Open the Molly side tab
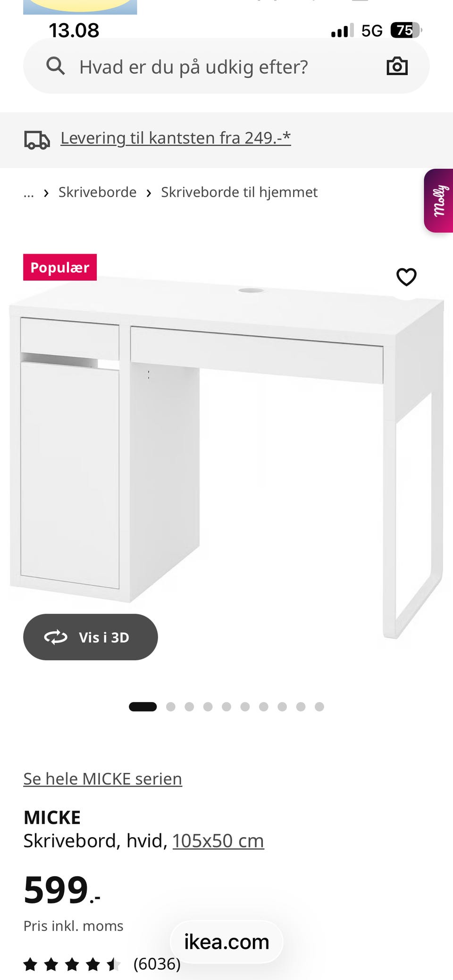The image size is (453, 980). point(438,200)
